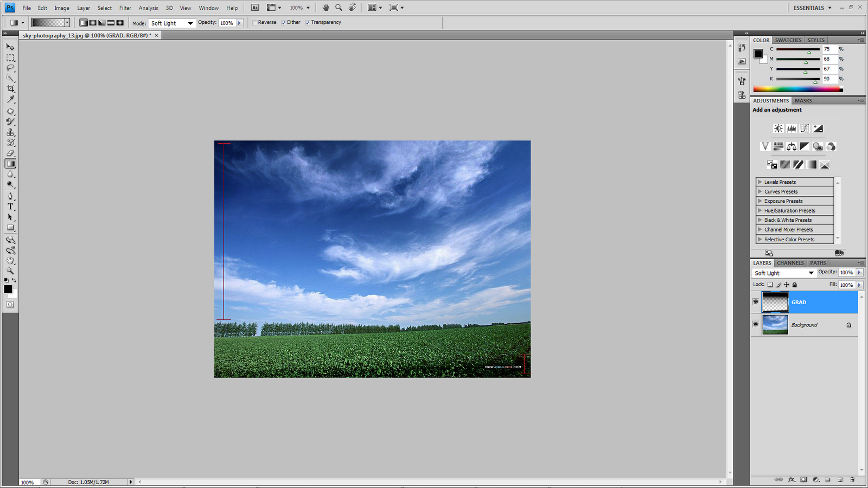868x488 pixels.
Task: Add a Color Balance adjustment
Action: [792, 146]
